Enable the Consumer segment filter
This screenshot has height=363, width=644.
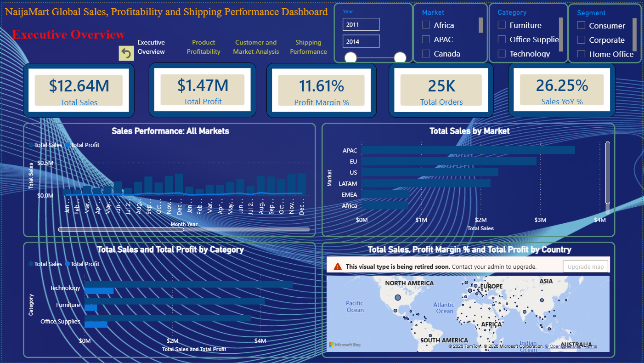581,25
